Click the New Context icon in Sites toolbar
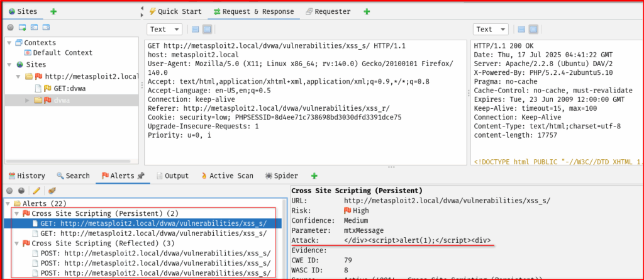The height and width of the screenshot is (280, 644). tap(23, 28)
